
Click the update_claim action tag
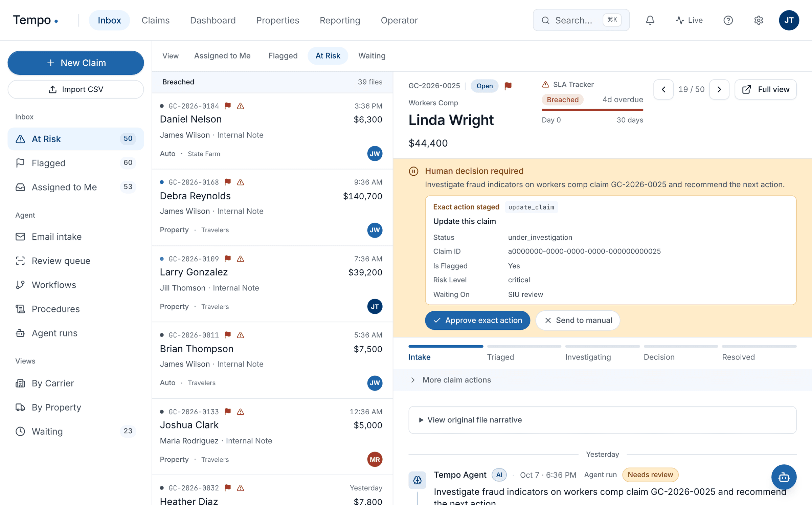[531, 207]
